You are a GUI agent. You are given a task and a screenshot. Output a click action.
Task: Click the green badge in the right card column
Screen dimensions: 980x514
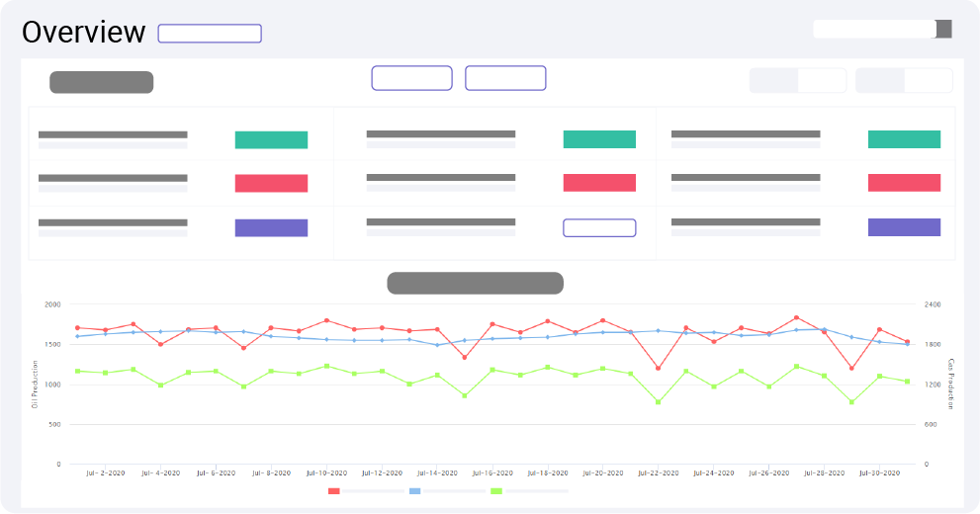(905, 139)
